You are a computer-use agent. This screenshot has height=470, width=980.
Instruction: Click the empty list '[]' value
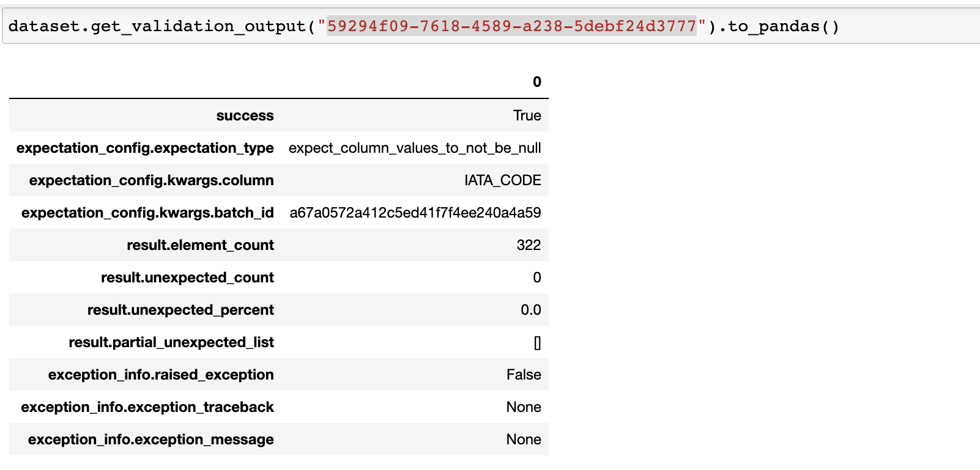point(537,343)
